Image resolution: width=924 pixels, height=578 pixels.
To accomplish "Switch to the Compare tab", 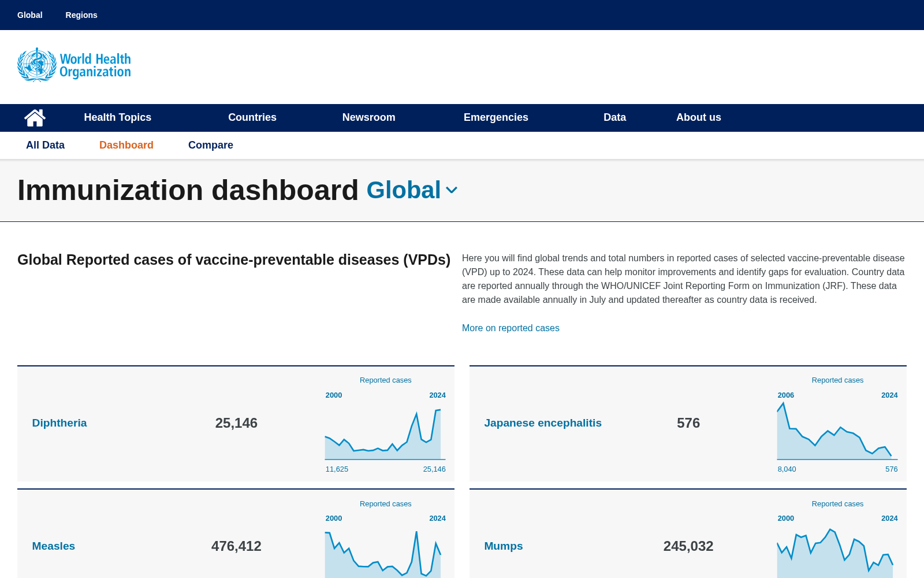I will 211,145.
